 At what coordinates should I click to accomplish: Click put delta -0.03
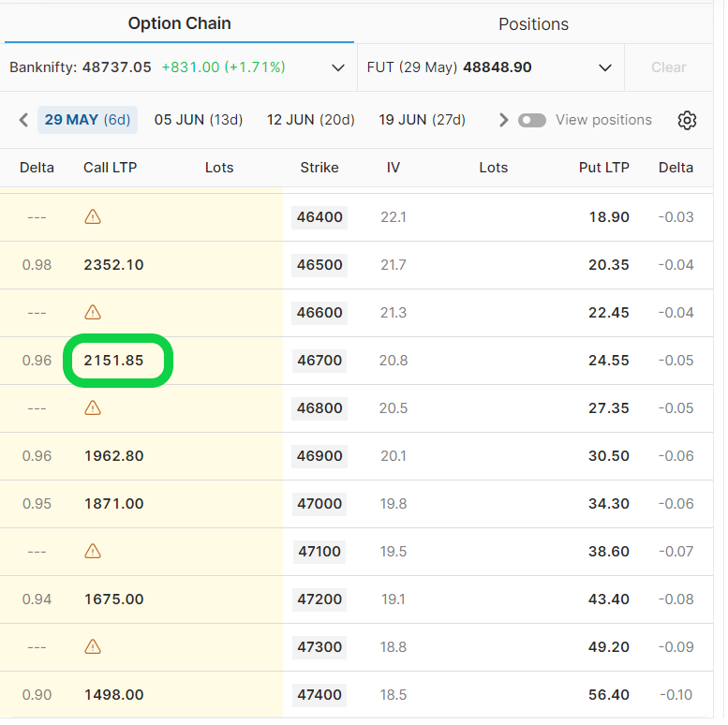coord(676,217)
